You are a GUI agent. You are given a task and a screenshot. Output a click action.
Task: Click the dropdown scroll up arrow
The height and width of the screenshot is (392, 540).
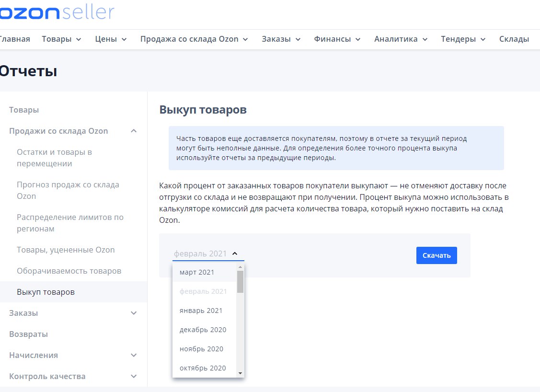tap(241, 267)
